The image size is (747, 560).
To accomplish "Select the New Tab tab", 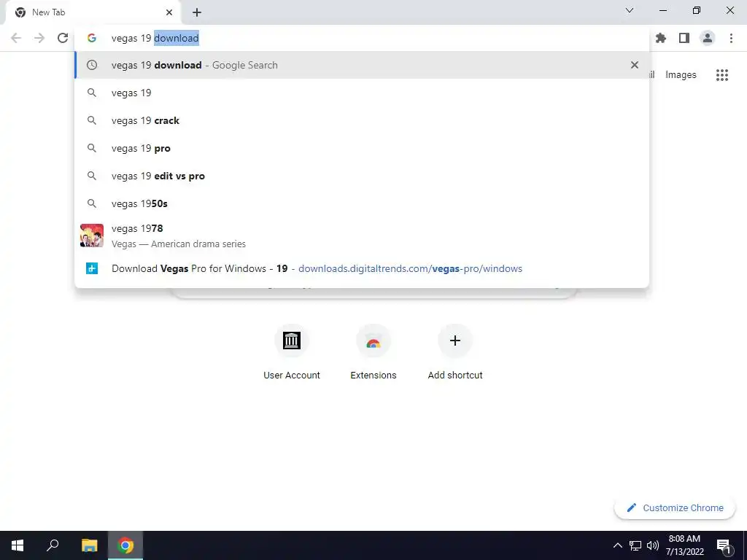I will 93,12.
